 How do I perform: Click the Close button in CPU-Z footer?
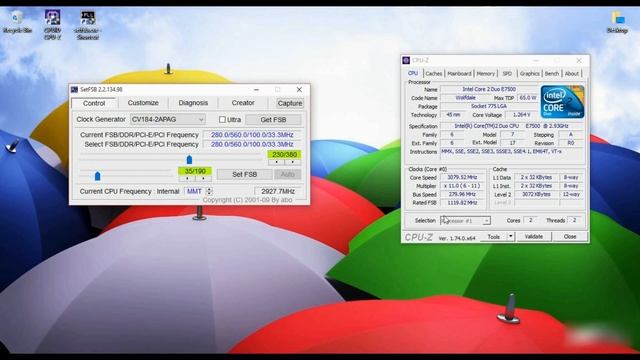click(x=570, y=237)
